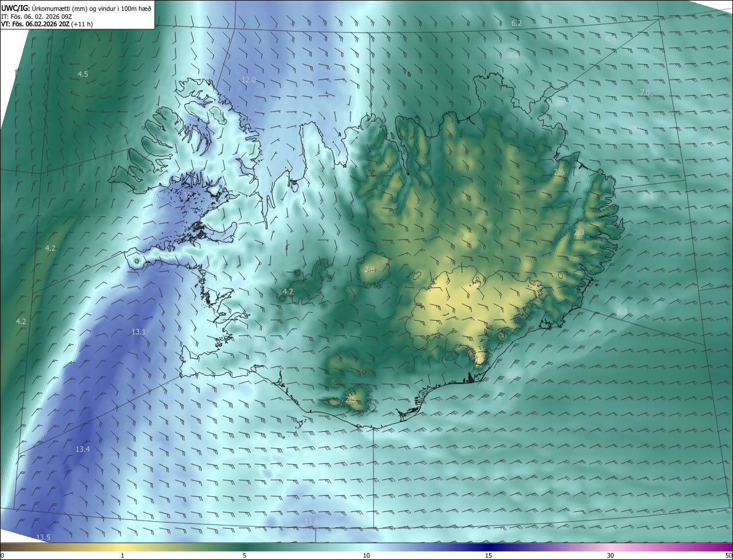Click the color scale tick label 0
Viewport: 733px width, 560px height.
[2, 555]
